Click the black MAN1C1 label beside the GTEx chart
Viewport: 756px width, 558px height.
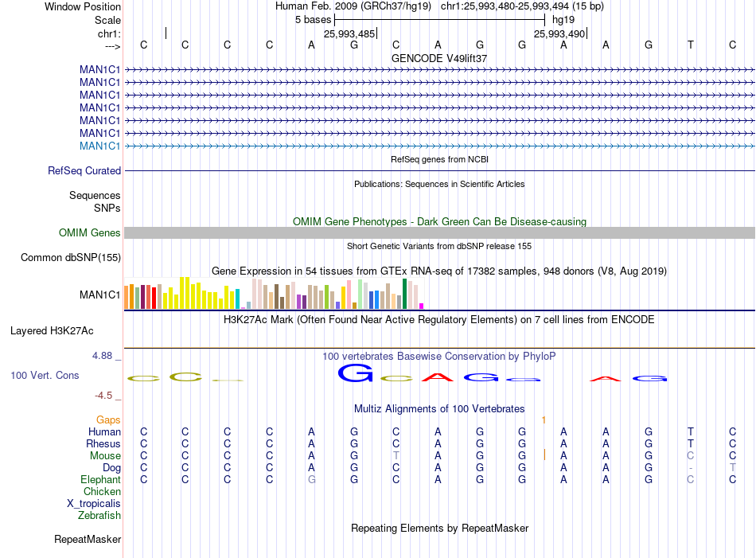click(x=99, y=295)
